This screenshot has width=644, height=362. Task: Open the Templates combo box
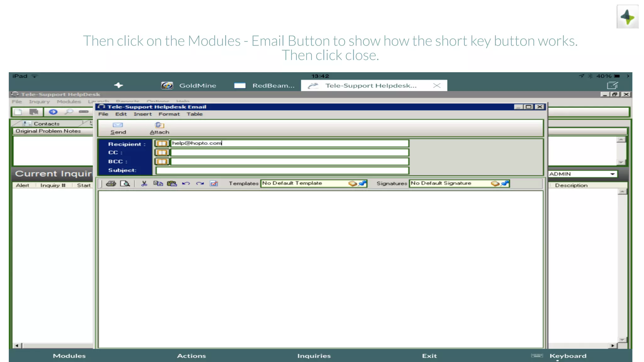(314, 184)
